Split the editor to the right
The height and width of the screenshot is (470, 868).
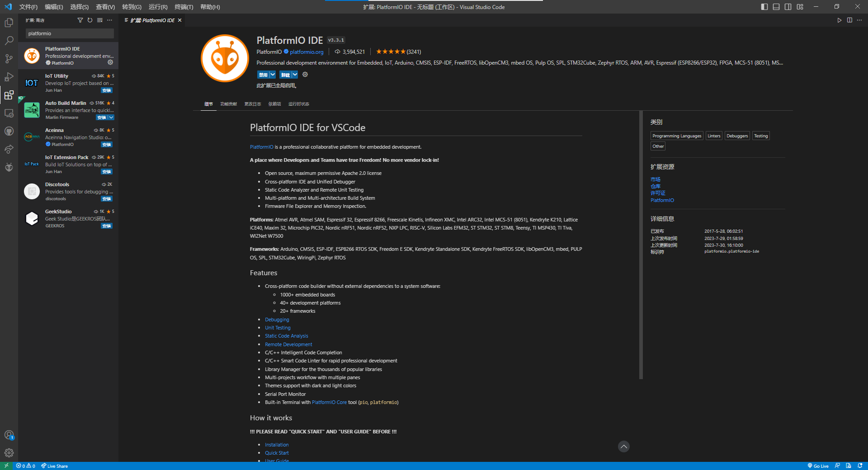pyautogui.click(x=849, y=20)
